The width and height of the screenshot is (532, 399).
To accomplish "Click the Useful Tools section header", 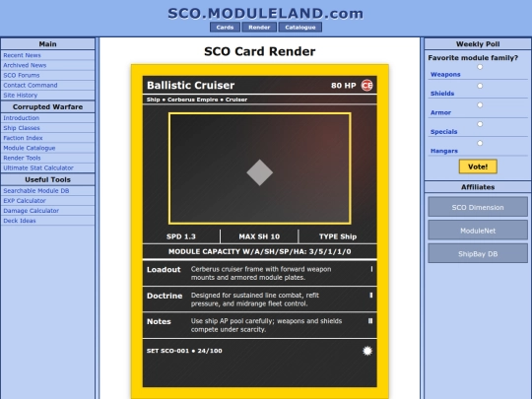I will (x=48, y=180).
